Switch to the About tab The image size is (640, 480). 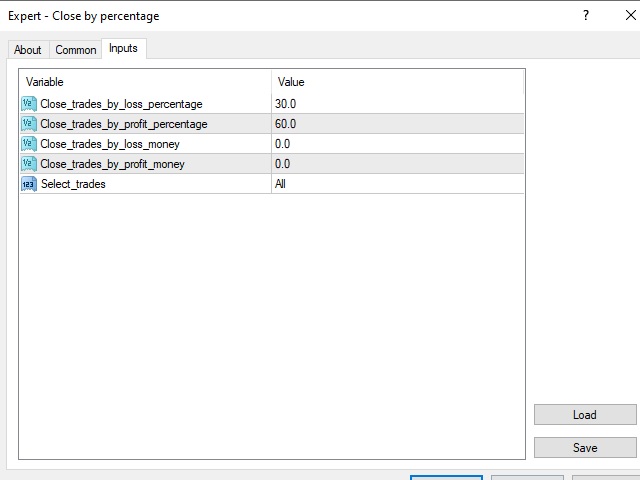(28, 50)
